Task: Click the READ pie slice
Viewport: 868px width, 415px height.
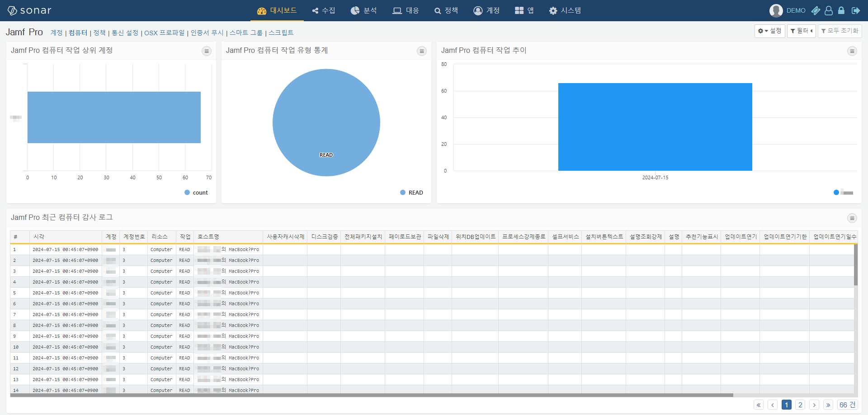Action: [326, 122]
